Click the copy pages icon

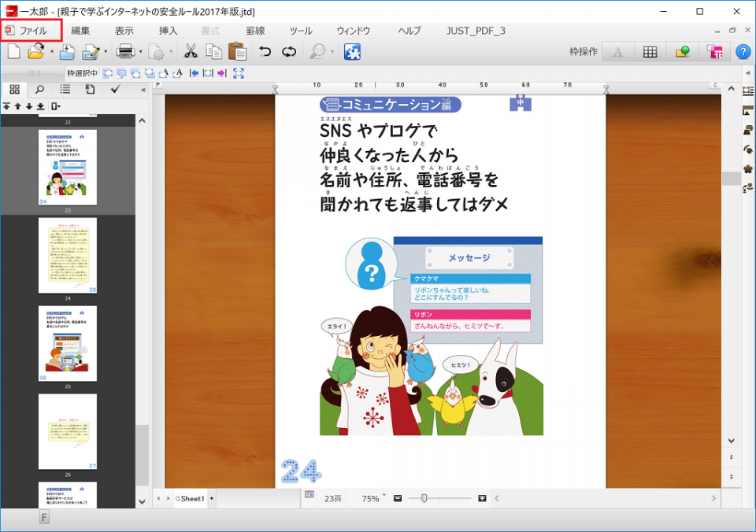pyautogui.click(x=213, y=51)
